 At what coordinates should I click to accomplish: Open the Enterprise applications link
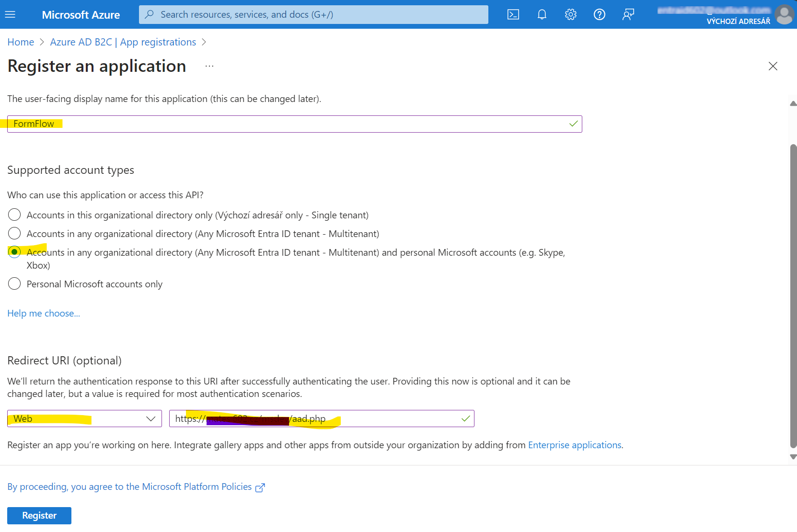574,445
